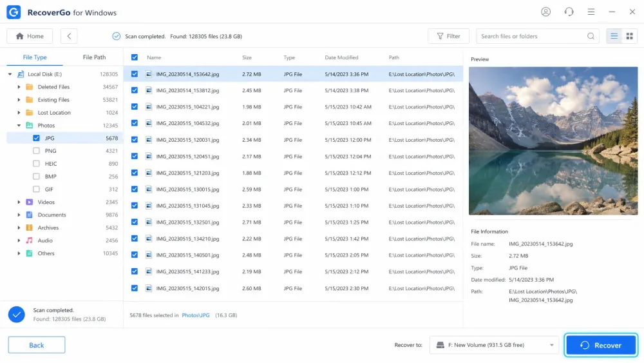This screenshot has height=363, width=644.
Task: Expand the Archives node
Action: [19, 228]
